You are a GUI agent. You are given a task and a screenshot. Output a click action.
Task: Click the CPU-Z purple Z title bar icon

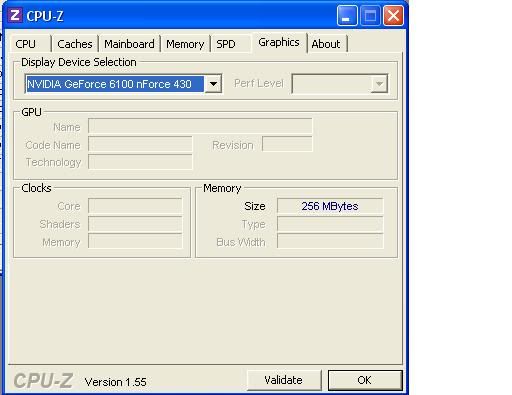[x=15, y=15]
